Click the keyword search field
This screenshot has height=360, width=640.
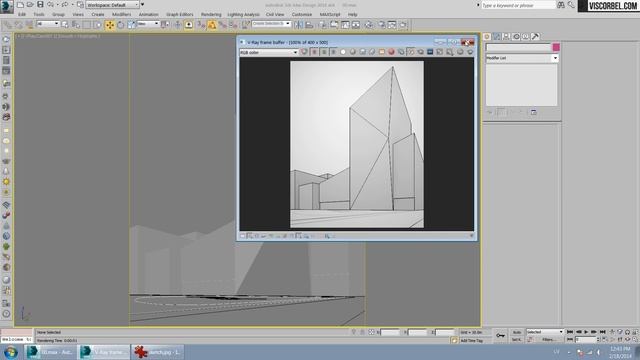[x=518, y=5]
